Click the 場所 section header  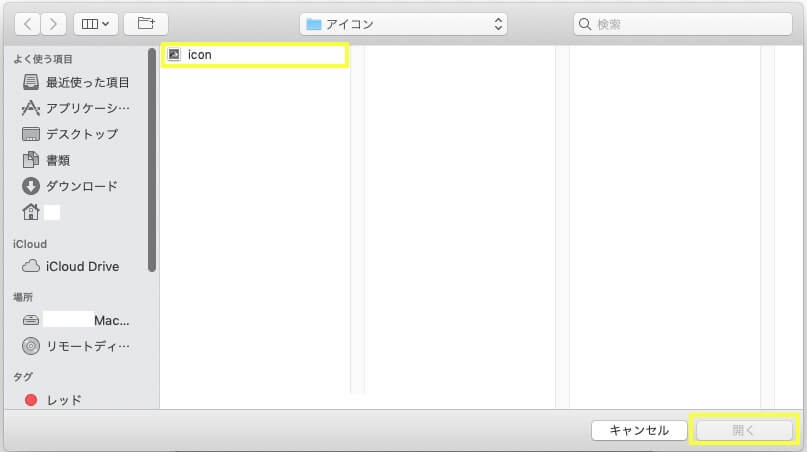23,297
